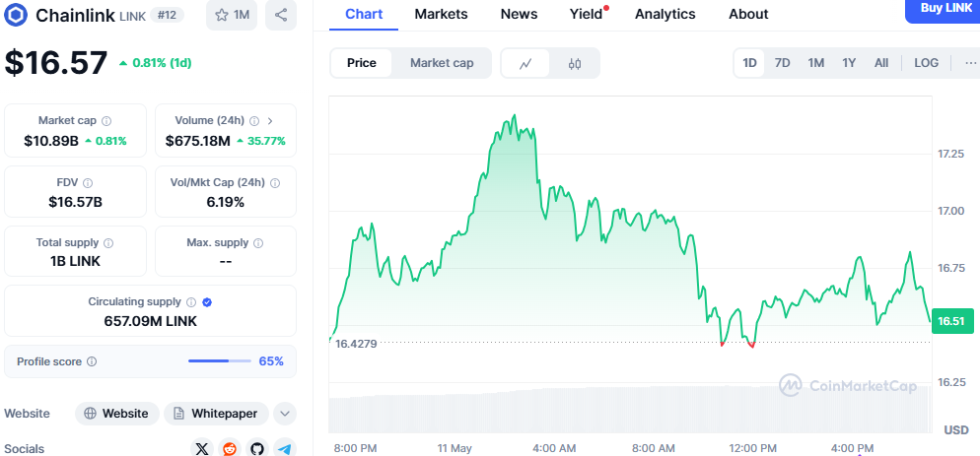The image size is (980, 456).
Task: Switch to candlestick chart view icon
Action: (575, 63)
